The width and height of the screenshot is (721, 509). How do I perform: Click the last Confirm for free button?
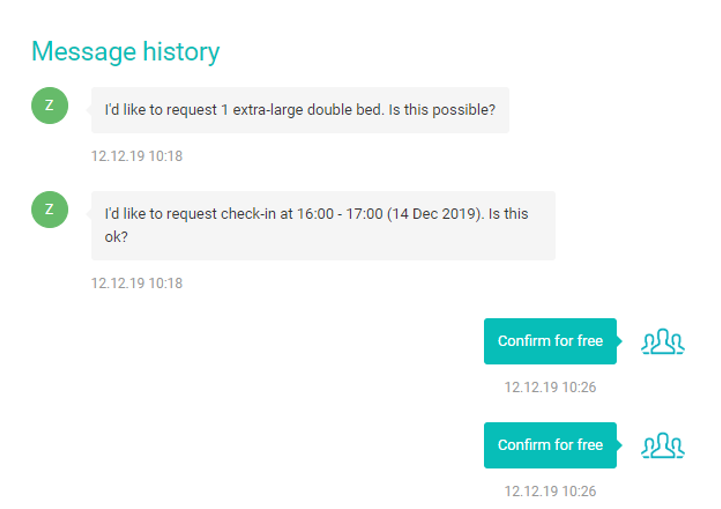click(550, 445)
